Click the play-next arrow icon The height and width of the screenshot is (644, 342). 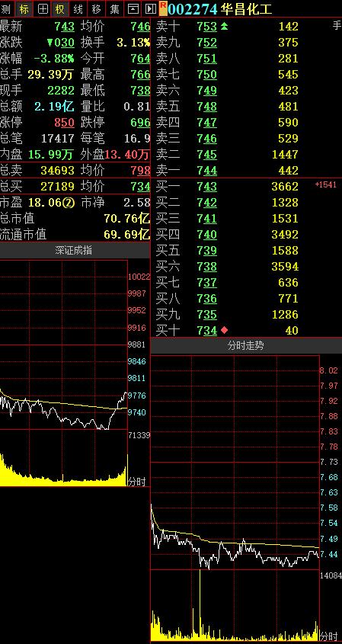[151, 8]
